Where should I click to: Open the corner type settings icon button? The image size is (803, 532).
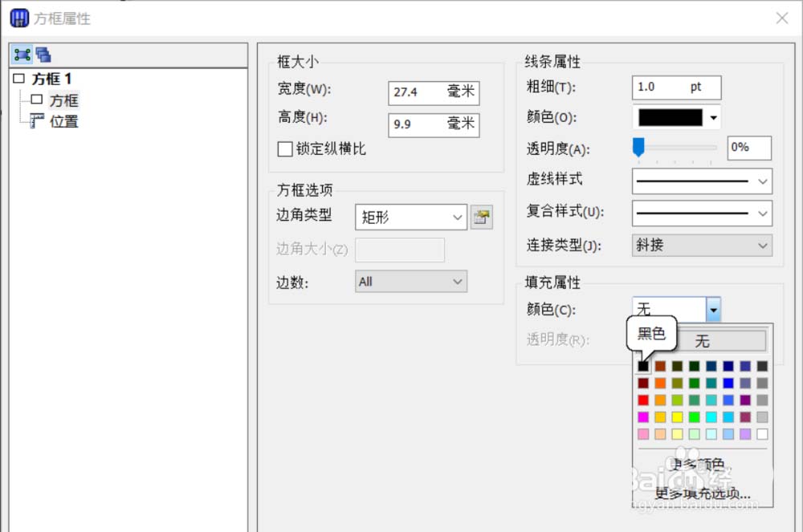click(x=482, y=217)
